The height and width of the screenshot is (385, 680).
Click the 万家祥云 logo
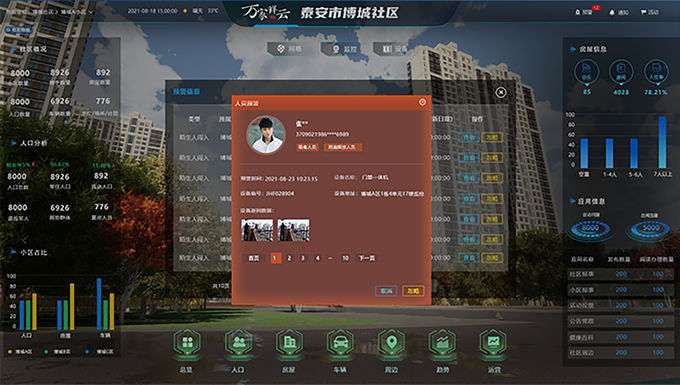coord(265,12)
